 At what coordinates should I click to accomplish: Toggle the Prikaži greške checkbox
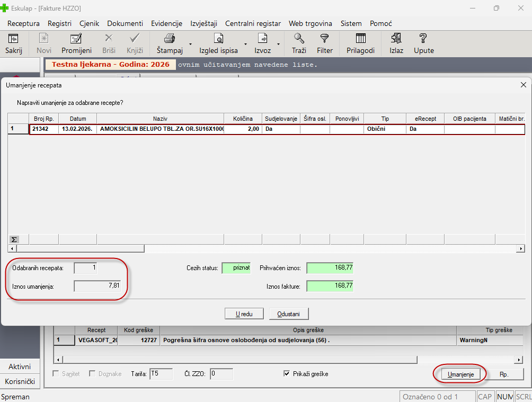coord(287,374)
